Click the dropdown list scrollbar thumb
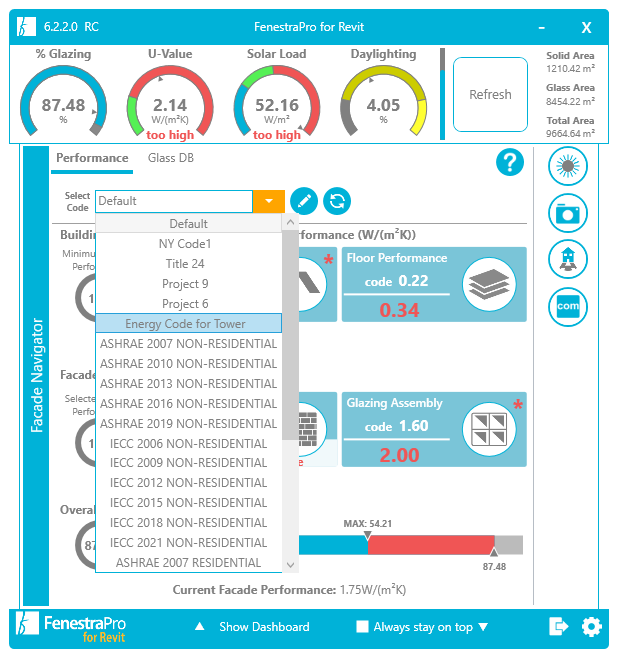Viewport: 619px width, 661px height. coord(290,335)
